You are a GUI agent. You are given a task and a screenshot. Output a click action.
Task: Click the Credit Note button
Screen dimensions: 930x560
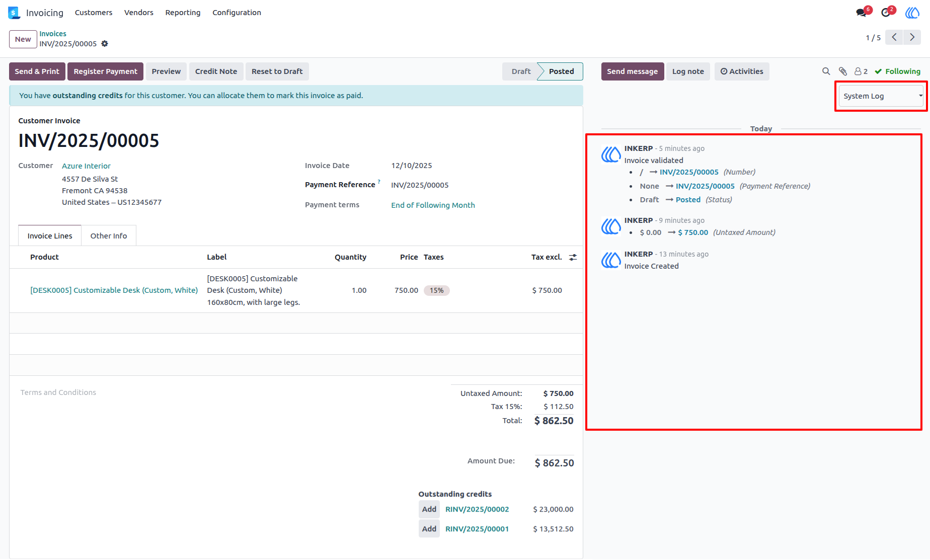[x=216, y=71]
